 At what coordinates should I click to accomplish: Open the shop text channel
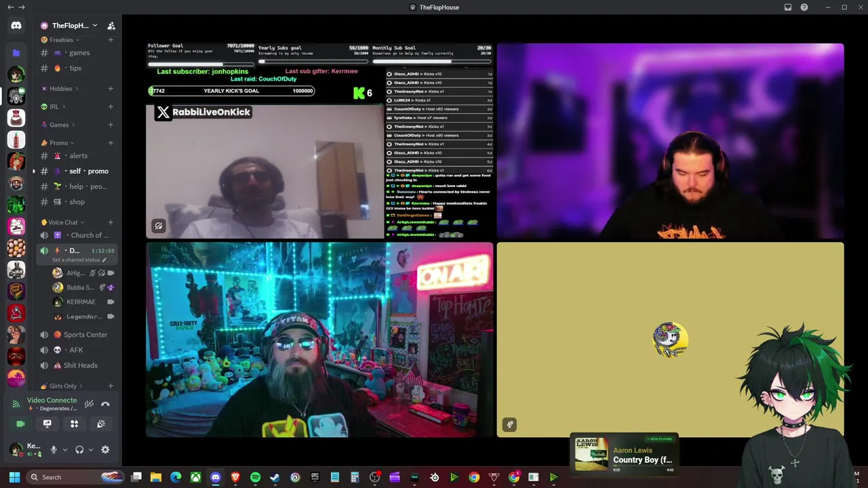[x=77, y=202]
